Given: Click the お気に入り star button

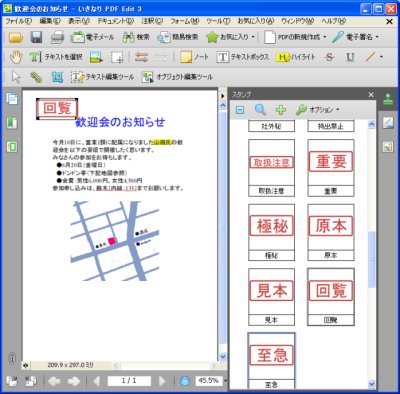Looking at the screenshot, I should (x=227, y=37).
